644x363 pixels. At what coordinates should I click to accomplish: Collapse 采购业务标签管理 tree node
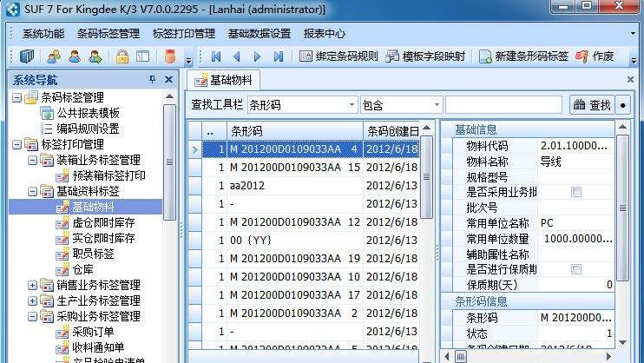[x=32, y=317]
